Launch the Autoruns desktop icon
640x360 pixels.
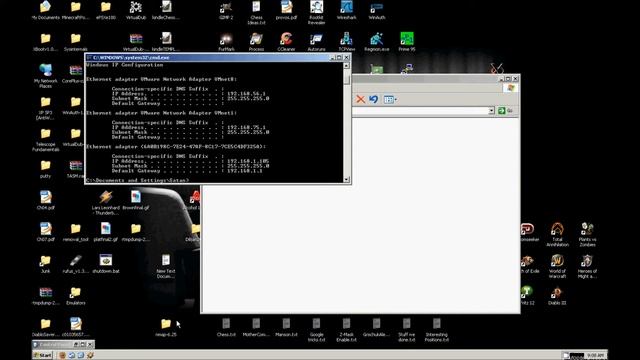316,42
